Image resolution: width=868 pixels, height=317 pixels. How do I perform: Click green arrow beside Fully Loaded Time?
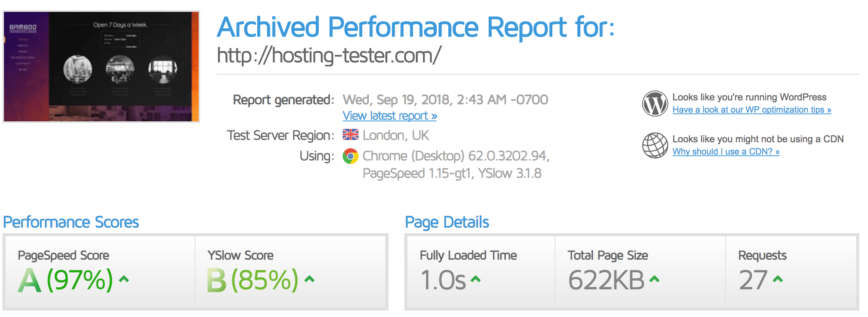(x=476, y=279)
